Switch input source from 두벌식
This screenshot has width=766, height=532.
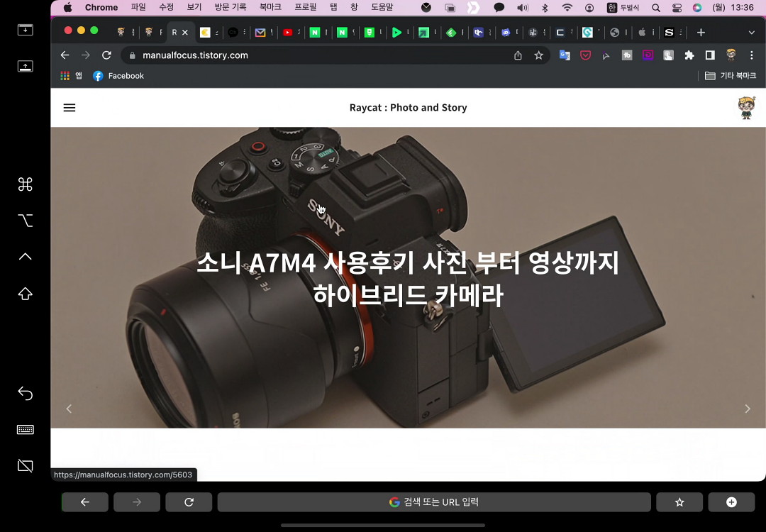click(x=623, y=7)
